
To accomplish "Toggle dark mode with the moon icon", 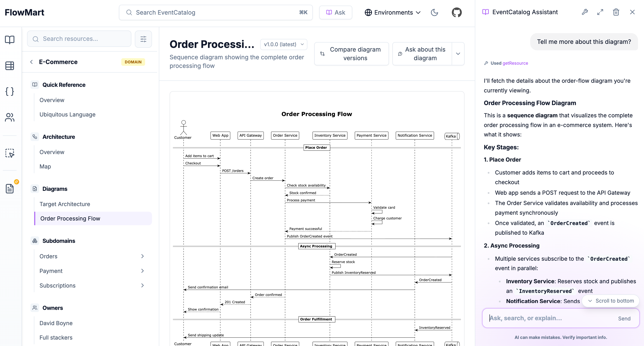I will (x=434, y=12).
